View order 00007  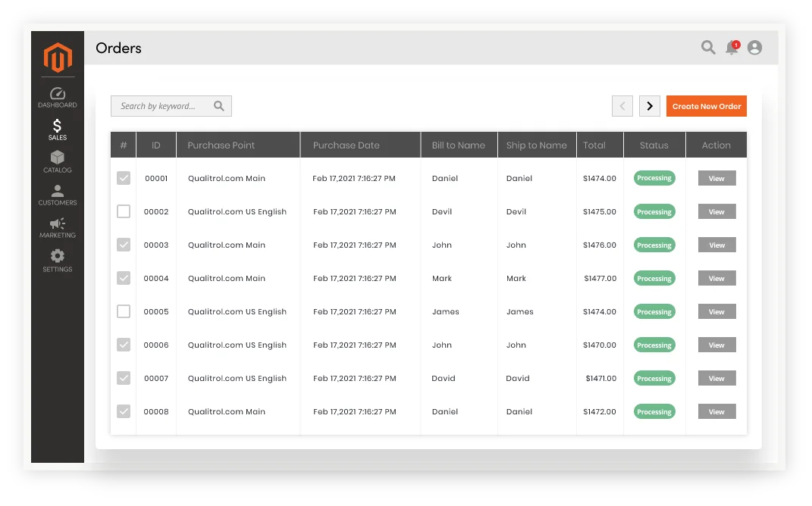[x=716, y=378]
